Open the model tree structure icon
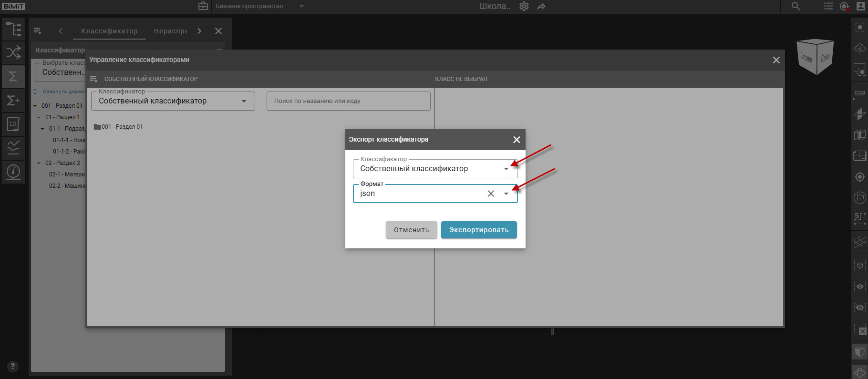 [13, 29]
